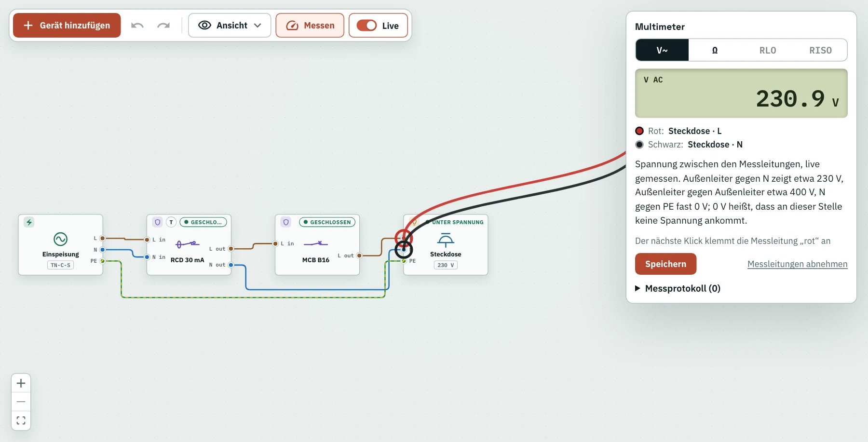Screen dimensions: 868x442
Task: Click the shield icon on the RCD 30 mA
Action: pos(157,222)
